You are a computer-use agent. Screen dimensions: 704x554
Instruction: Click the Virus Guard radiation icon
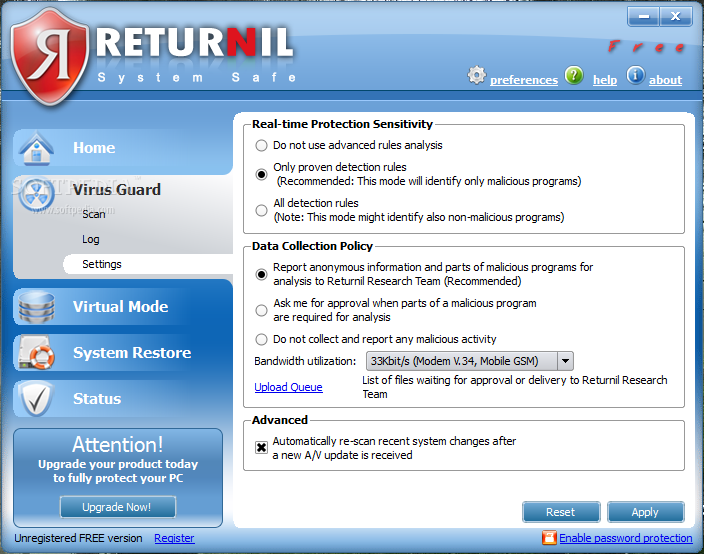tap(37, 195)
